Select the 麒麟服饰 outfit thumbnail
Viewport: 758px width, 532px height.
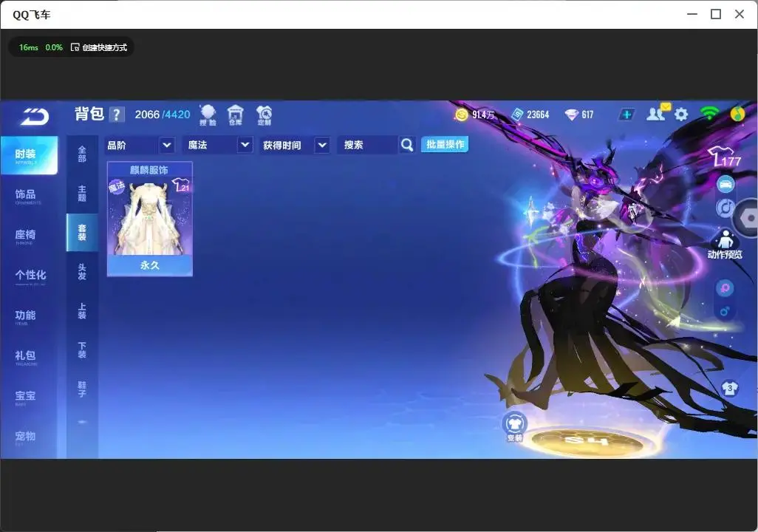click(150, 219)
